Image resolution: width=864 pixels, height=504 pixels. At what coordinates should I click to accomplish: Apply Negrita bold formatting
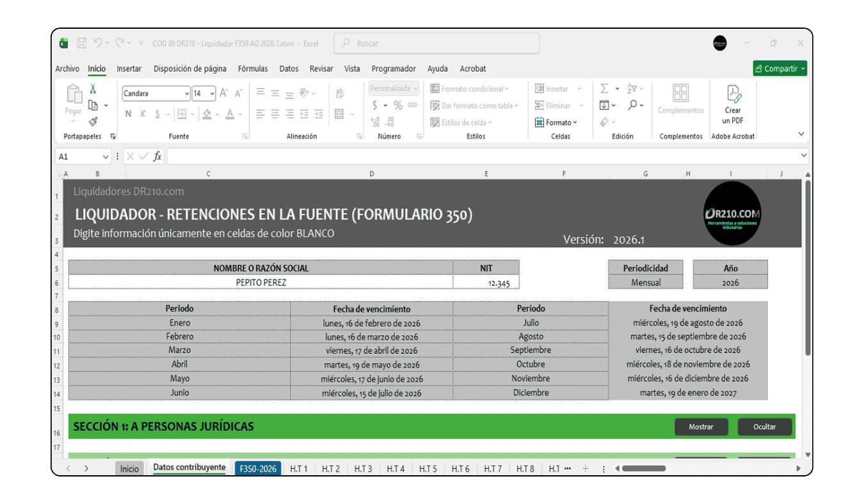tap(128, 114)
